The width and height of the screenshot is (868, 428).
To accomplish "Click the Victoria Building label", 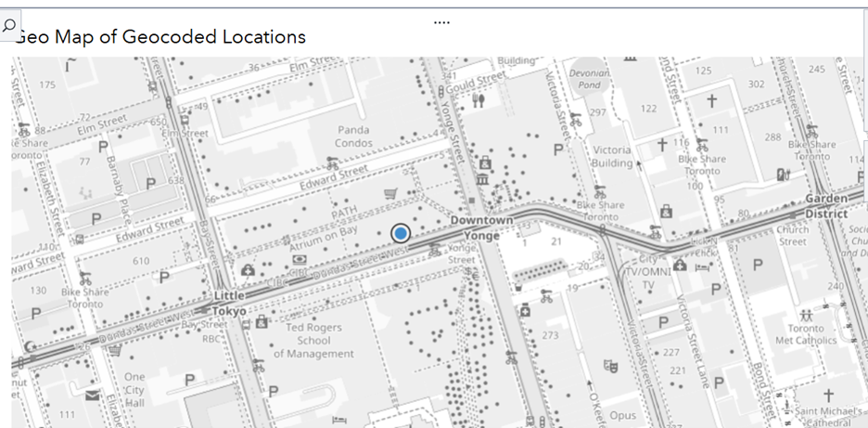I will [x=612, y=156].
